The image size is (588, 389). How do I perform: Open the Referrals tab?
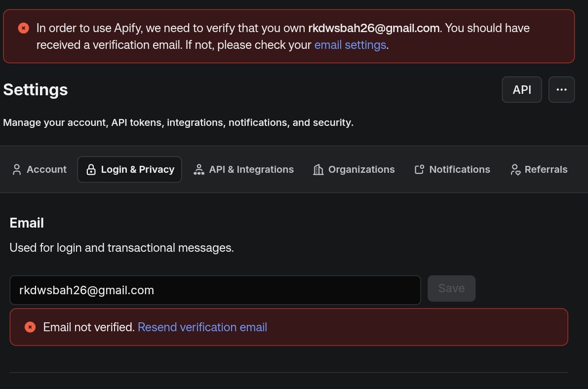[539, 169]
